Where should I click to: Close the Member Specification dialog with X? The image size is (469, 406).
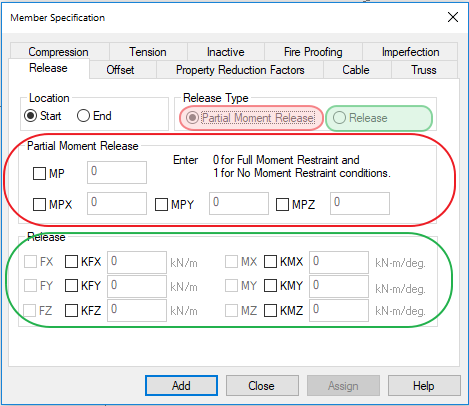pos(453,17)
